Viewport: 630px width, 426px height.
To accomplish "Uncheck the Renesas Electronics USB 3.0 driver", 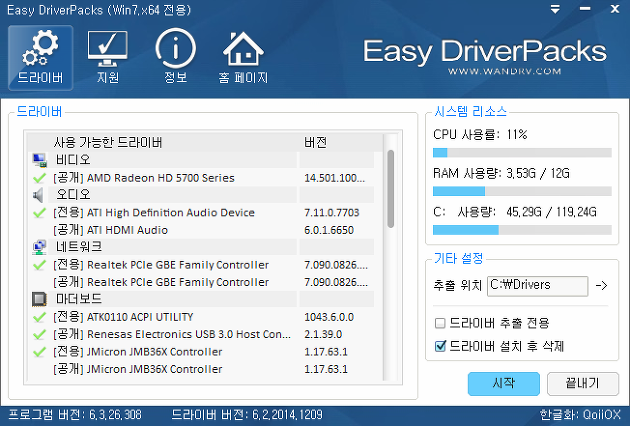I will pos(39,334).
